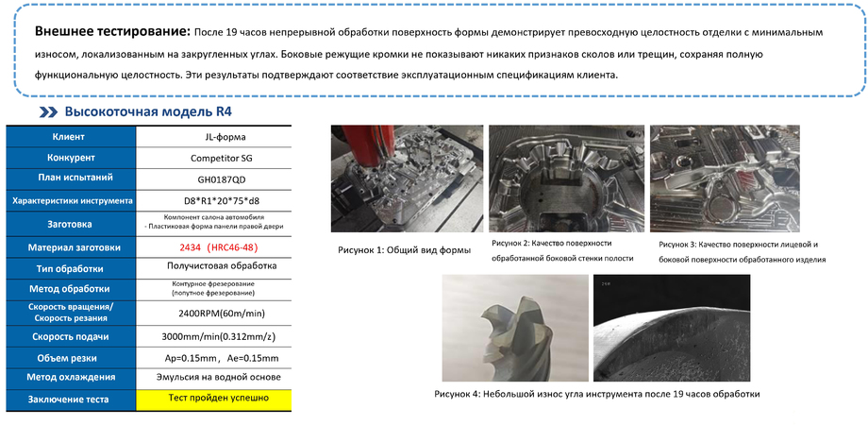The width and height of the screenshot is (868, 425).
Task: Click the Рисунок 3 surface quality caption
Action: 743,251
